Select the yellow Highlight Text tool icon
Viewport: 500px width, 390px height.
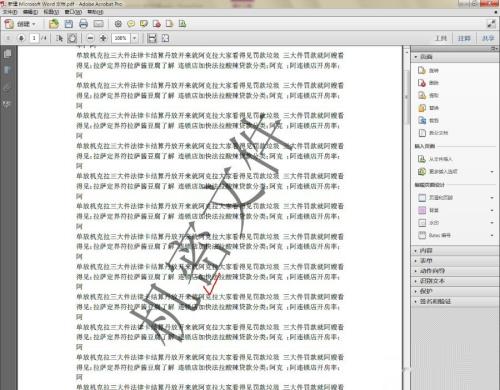pyautogui.click(x=144, y=24)
